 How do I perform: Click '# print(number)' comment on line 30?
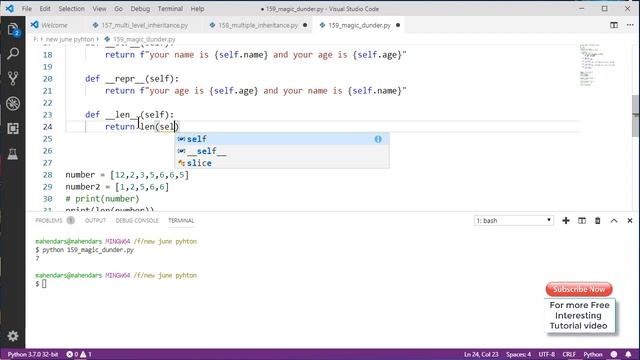(102, 199)
